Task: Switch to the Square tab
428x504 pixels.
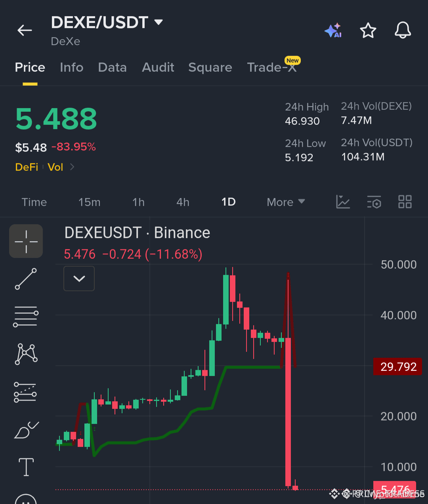Action: tap(210, 67)
